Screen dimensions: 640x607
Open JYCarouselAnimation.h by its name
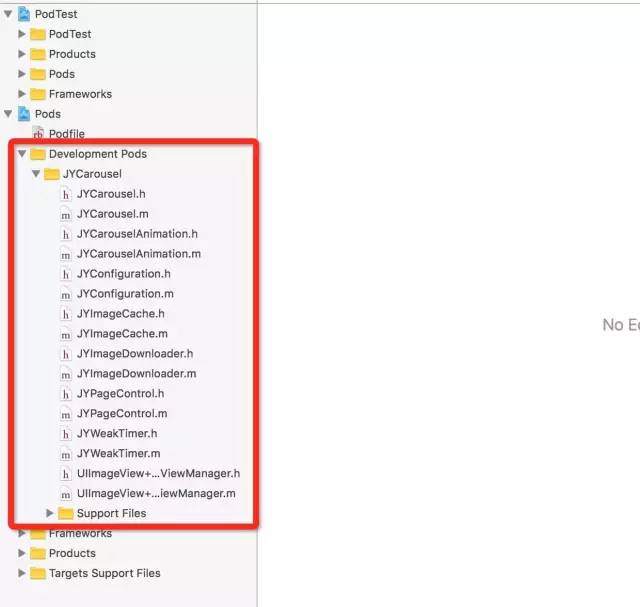137,234
